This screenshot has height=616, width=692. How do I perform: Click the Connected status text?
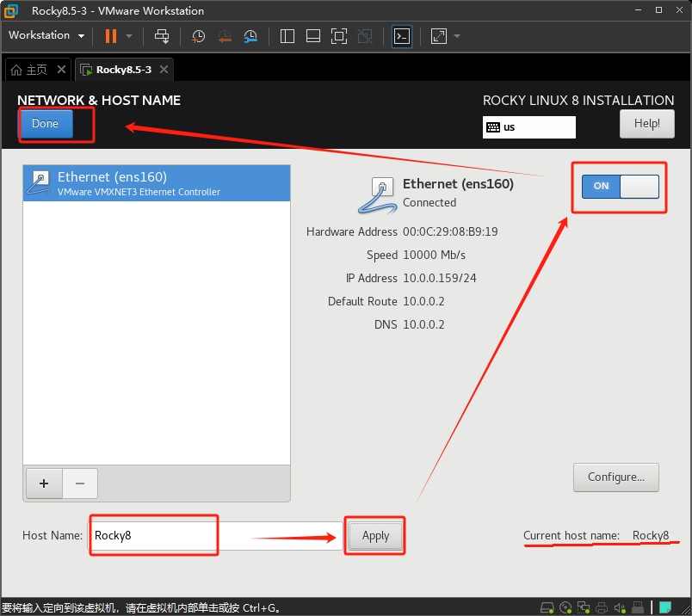click(429, 202)
